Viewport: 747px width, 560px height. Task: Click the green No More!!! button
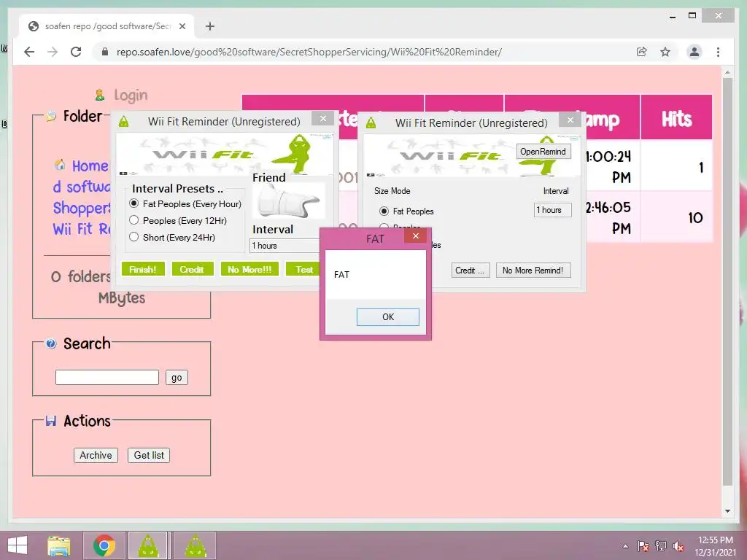click(249, 269)
